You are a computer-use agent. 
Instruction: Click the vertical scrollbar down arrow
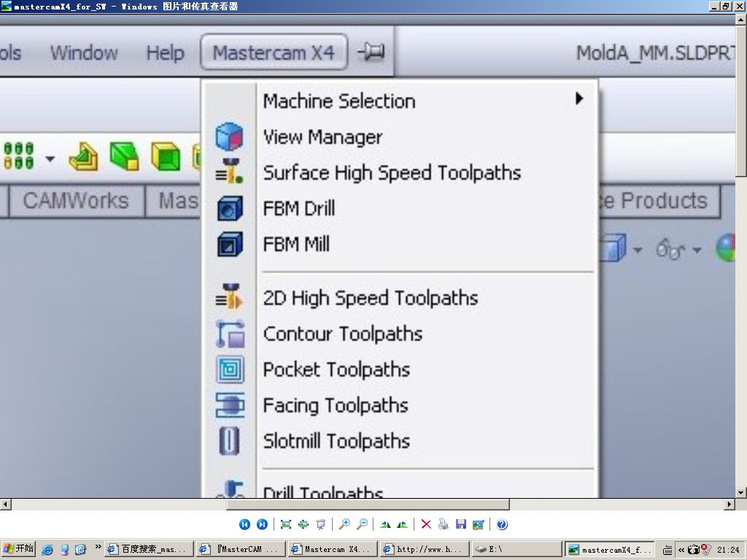(741, 492)
